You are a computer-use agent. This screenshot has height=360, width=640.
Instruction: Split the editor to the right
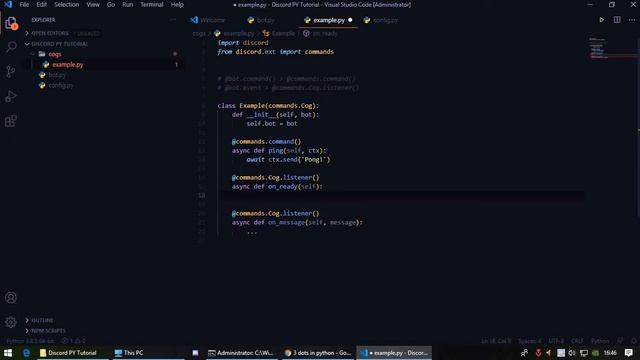(x=617, y=20)
